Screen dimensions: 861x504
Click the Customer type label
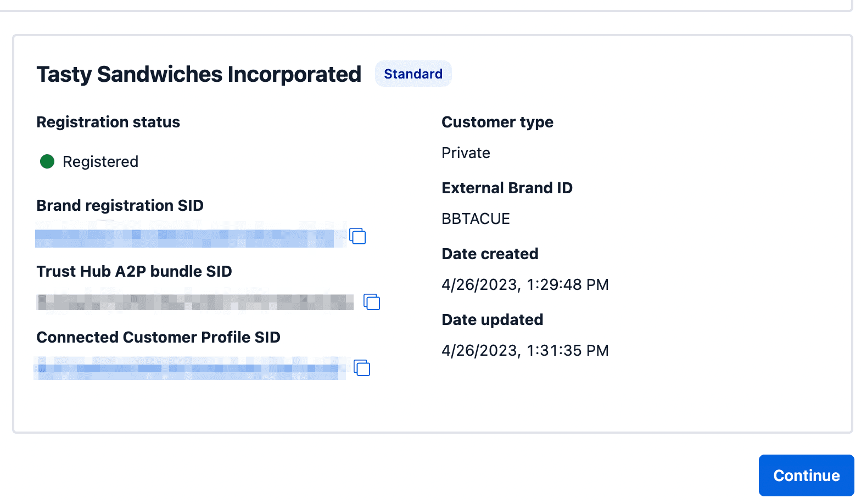click(497, 122)
